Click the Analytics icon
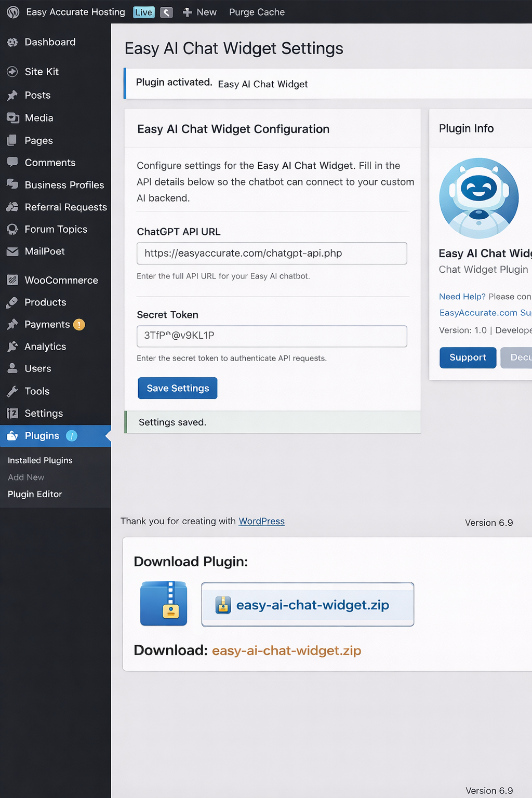This screenshot has height=798, width=532. pyautogui.click(x=12, y=347)
